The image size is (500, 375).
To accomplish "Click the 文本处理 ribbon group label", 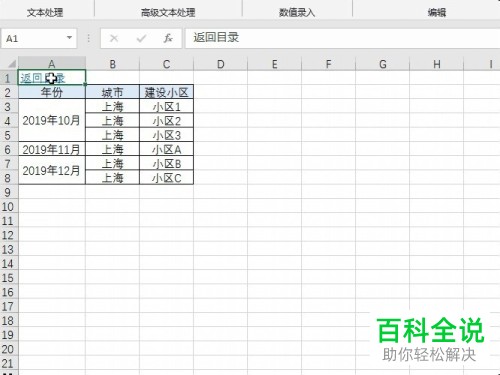I will coord(45,13).
